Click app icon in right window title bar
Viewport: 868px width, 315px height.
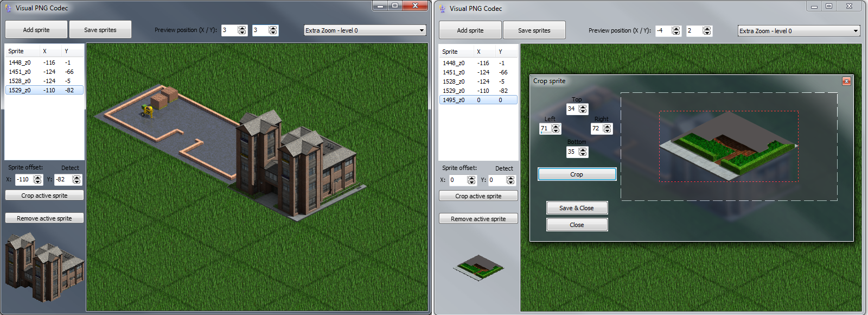[442, 9]
